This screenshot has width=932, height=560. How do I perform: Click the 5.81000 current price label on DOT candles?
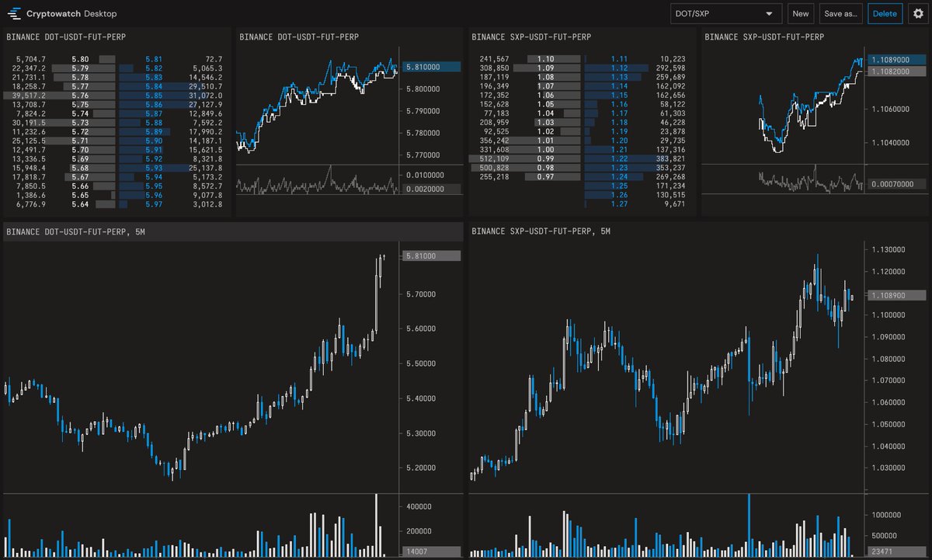[432, 256]
